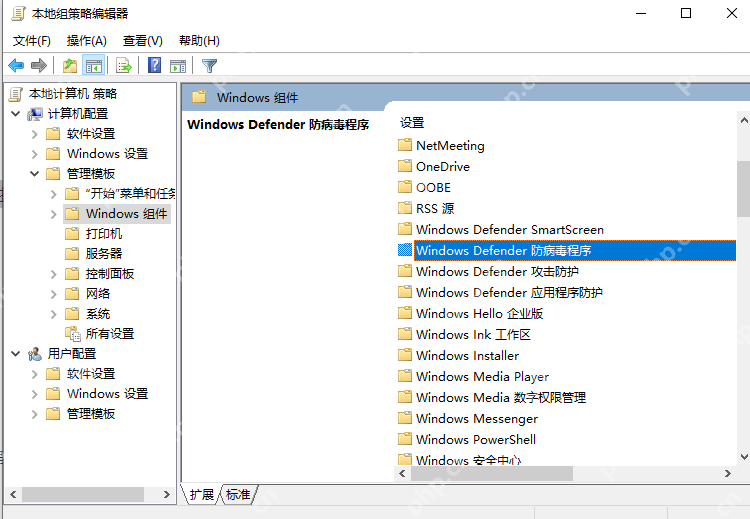The height and width of the screenshot is (519, 750).
Task: Open Help via the blue question-mark icon
Action: [154, 65]
